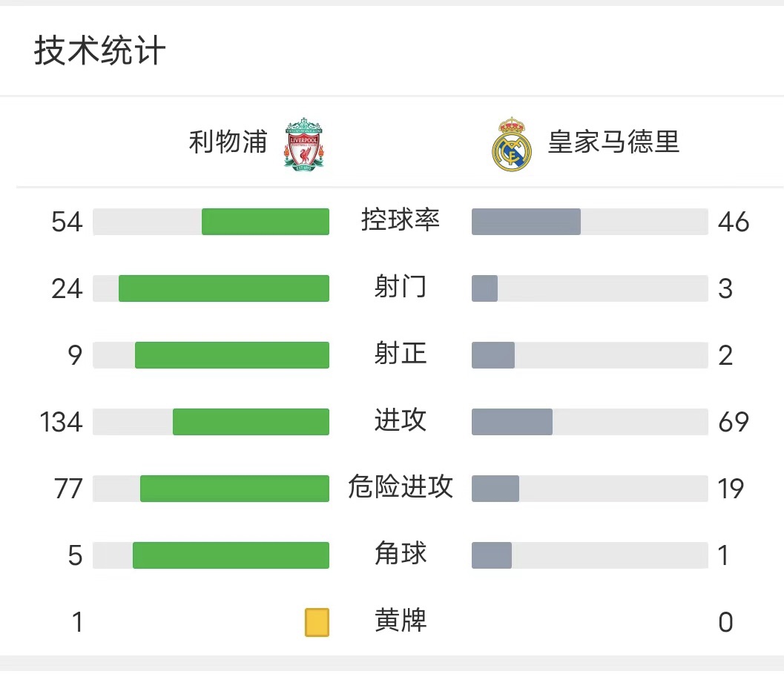784x674 pixels.
Task: Click Liverpool's green 射门 bar
Action: pos(224,288)
